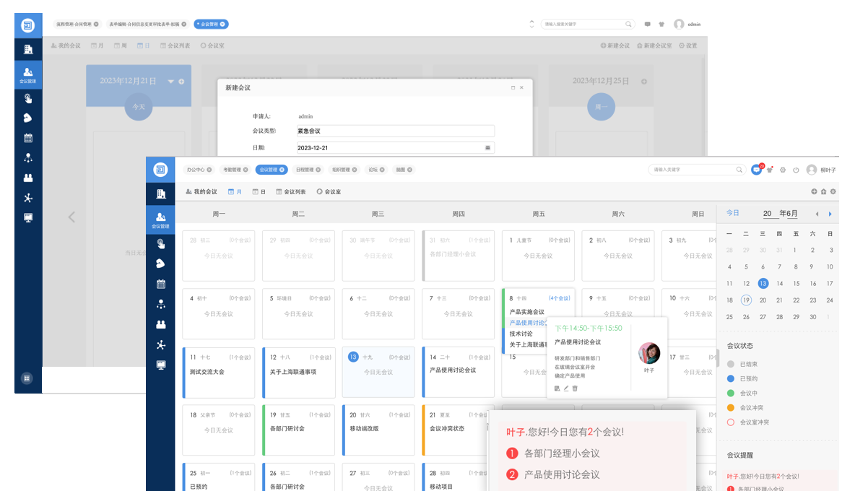Click the chat messages icon with red badge
The width and height of the screenshot is (868, 491).
[756, 170]
